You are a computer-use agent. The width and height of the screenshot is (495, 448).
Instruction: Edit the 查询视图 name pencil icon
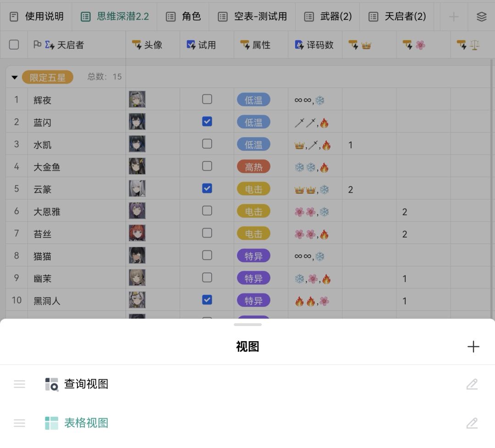[x=472, y=384]
